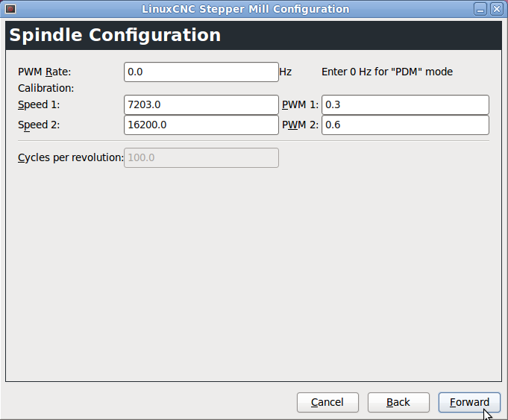Screen dimensions: 508x420
Task: Proceed using the Forward button
Action: click(x=469, y=402)
